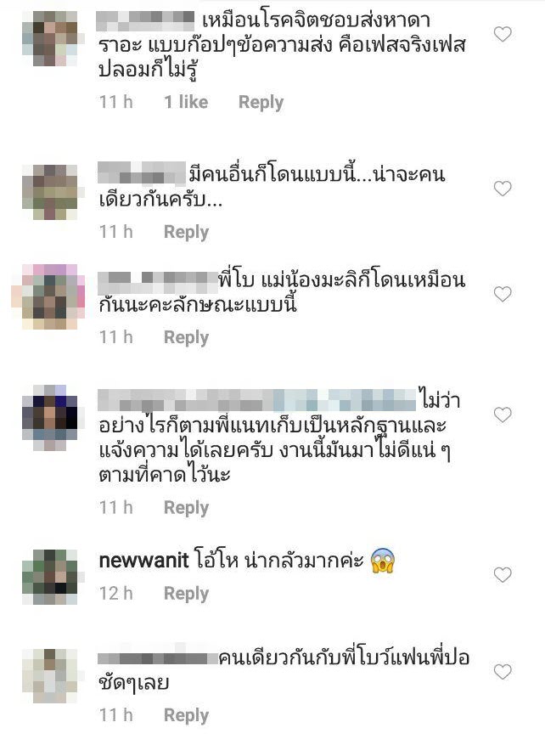Open pink-bordered avatar of แม่น้องมะลิ commenter
This screenshot has width=545, height=756.
click(x=48, y=296)
